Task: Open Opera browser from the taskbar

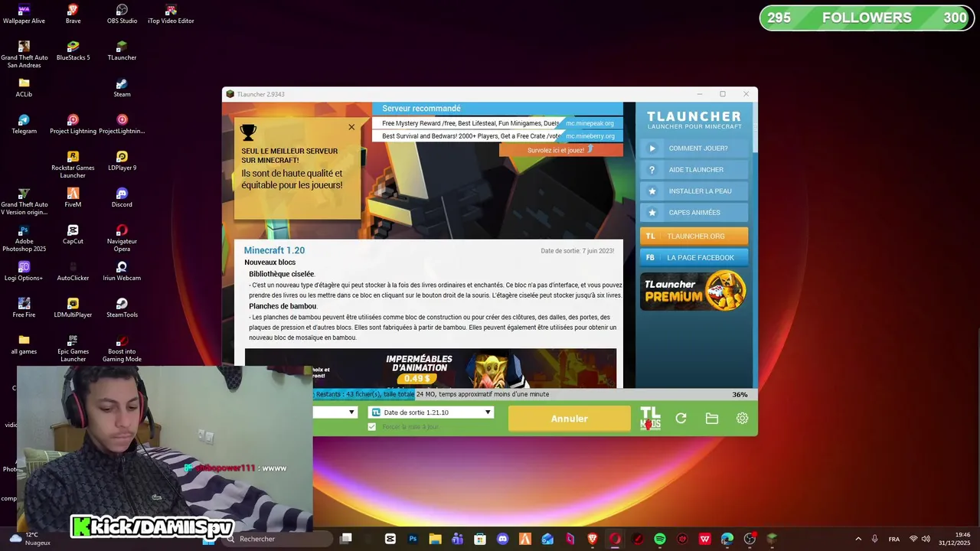Action: 615,539
